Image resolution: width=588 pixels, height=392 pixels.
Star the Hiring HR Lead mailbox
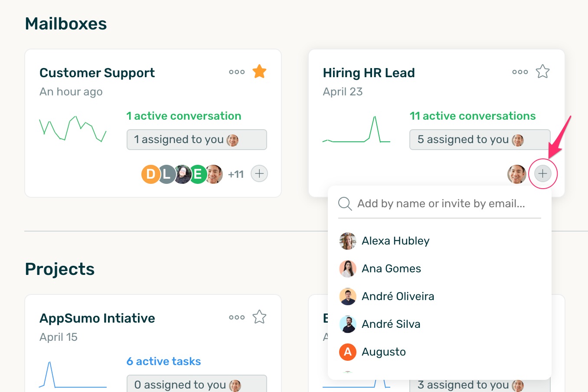tap(542, 72)
